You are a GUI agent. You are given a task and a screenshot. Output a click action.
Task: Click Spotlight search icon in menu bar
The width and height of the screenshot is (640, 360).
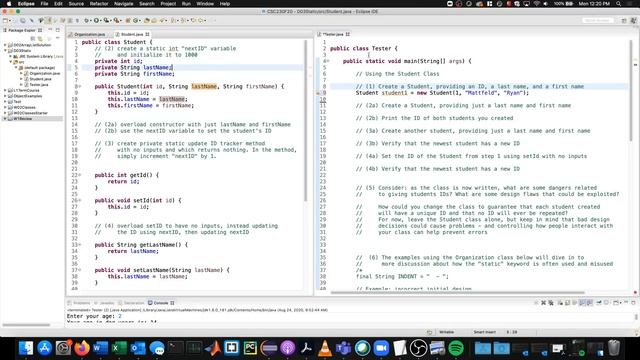[x=619, y=4]
